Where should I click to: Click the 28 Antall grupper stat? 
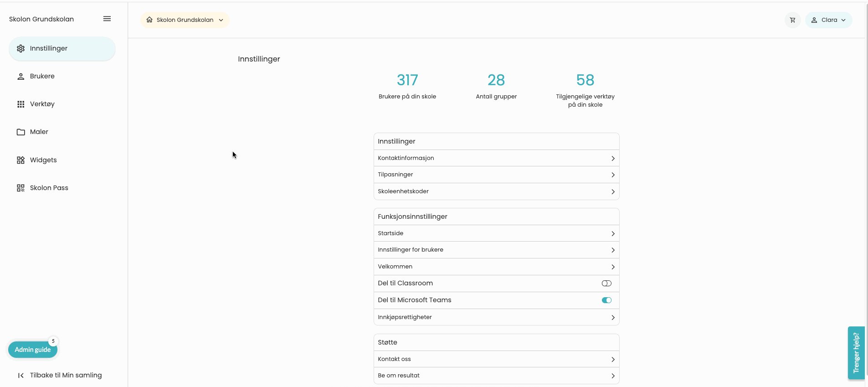(496, 86)
